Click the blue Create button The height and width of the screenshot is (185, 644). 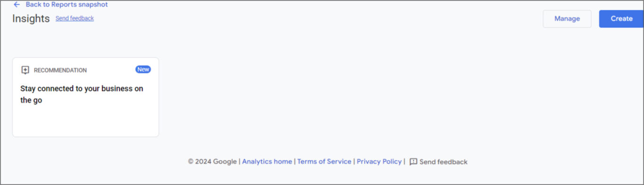(x=621, y=19)
